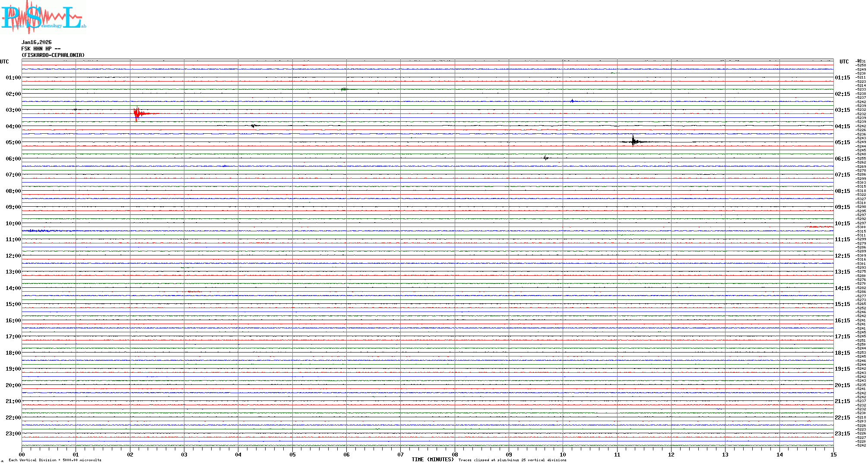Click the green wavelet on the 01:45 trace
Screen dimensions: 868x466
point(344,89)
